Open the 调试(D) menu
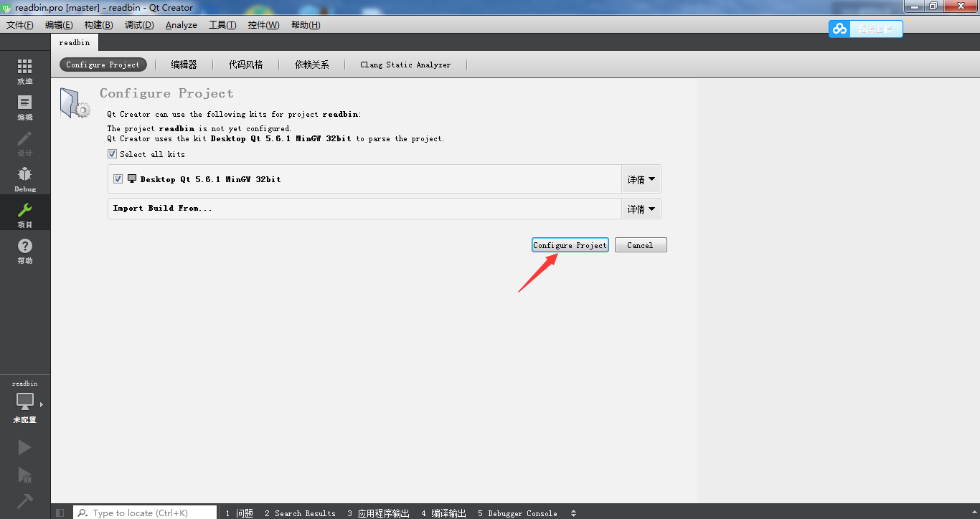The width and height of the screenshot is (980, 519). click(139, 24)
